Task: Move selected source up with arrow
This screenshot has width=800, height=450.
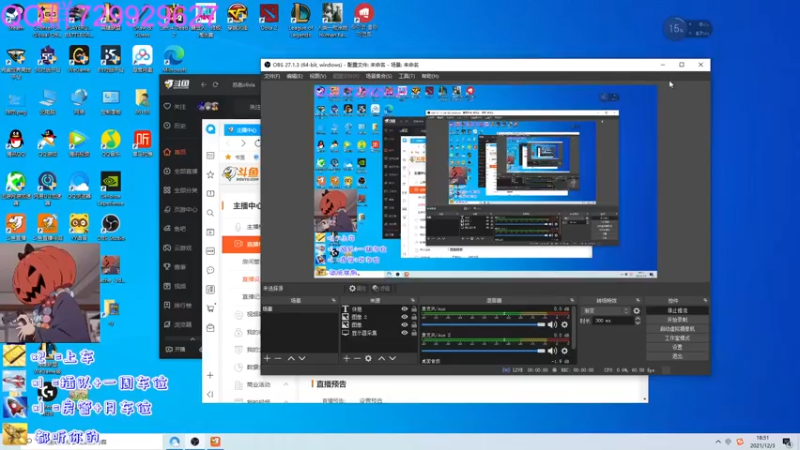Action: [381, 358]
